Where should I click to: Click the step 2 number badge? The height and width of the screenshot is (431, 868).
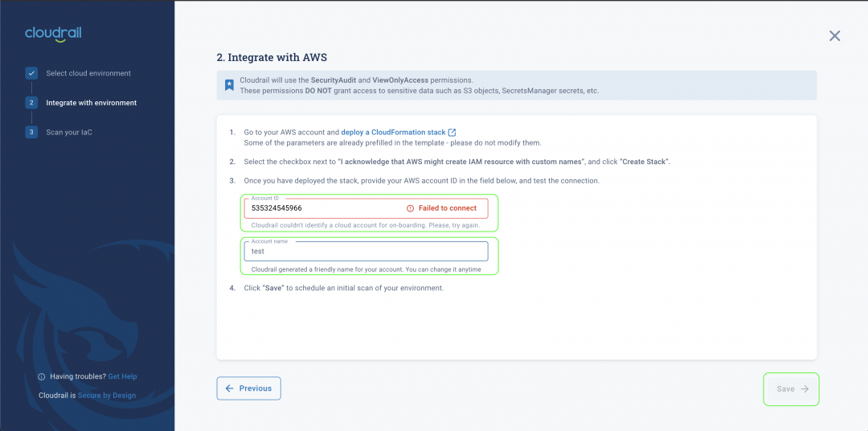pos(31,102)
